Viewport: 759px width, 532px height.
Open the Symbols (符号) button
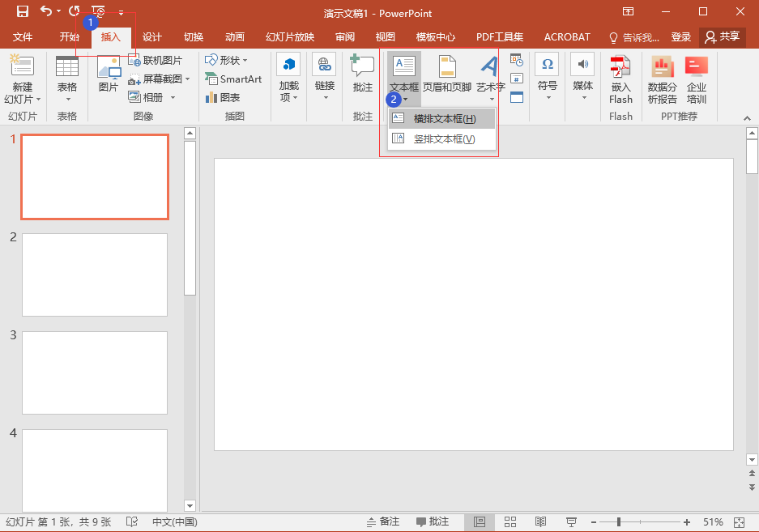point(548,78)
